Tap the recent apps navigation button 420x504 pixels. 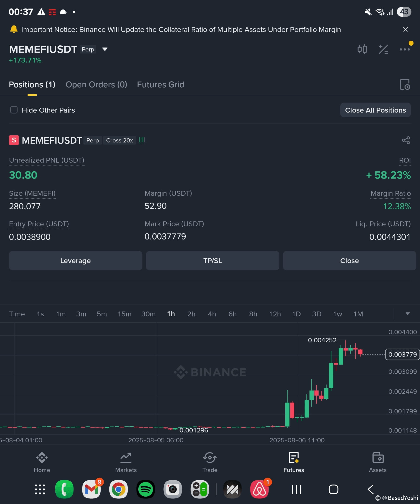296,489
